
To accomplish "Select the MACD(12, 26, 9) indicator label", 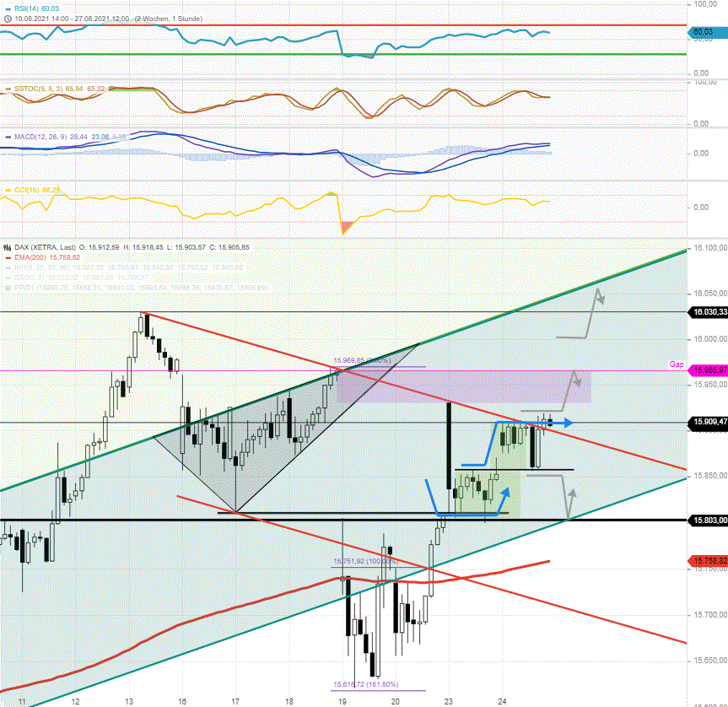I will 70,137.
